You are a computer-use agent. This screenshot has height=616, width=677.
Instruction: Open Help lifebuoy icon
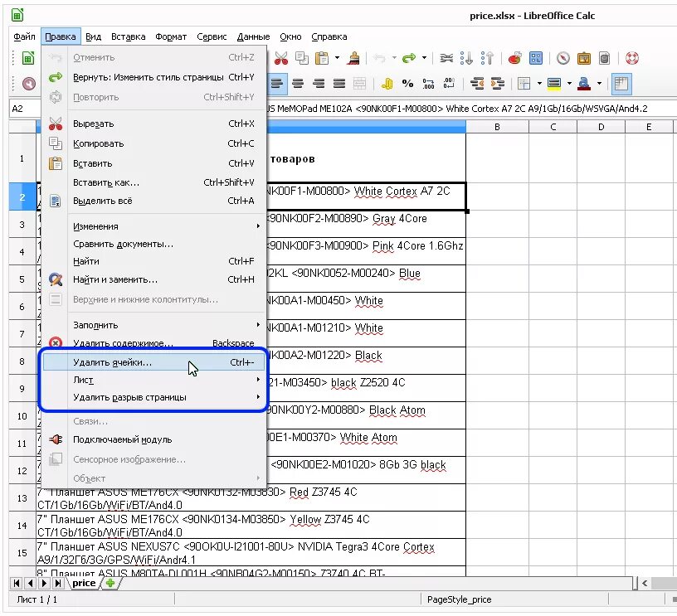[x=632, y=58]
